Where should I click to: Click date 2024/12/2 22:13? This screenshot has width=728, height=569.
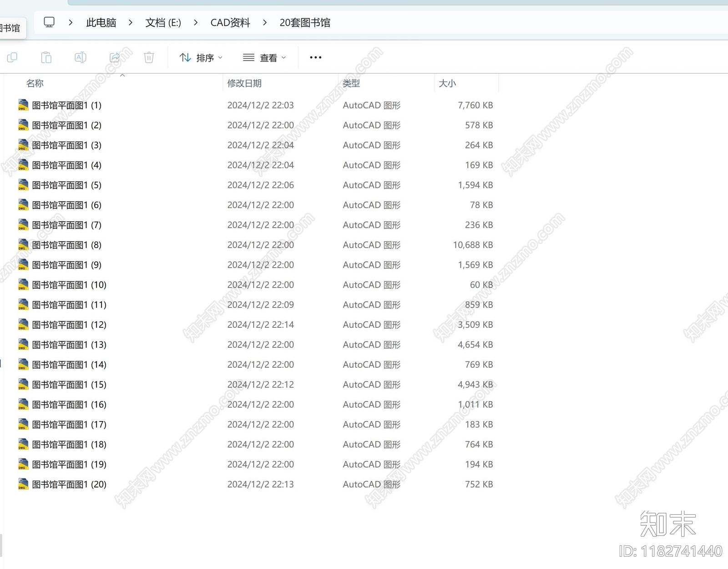pos(261,484)
